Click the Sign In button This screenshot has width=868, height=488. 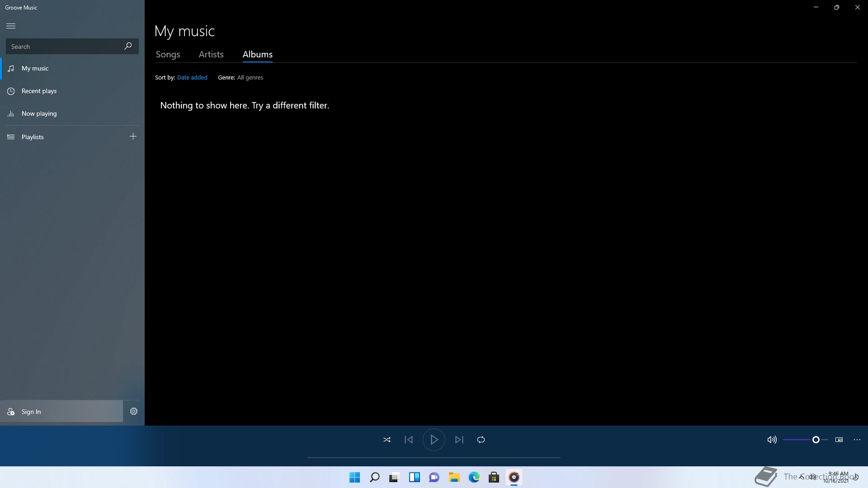61,411
